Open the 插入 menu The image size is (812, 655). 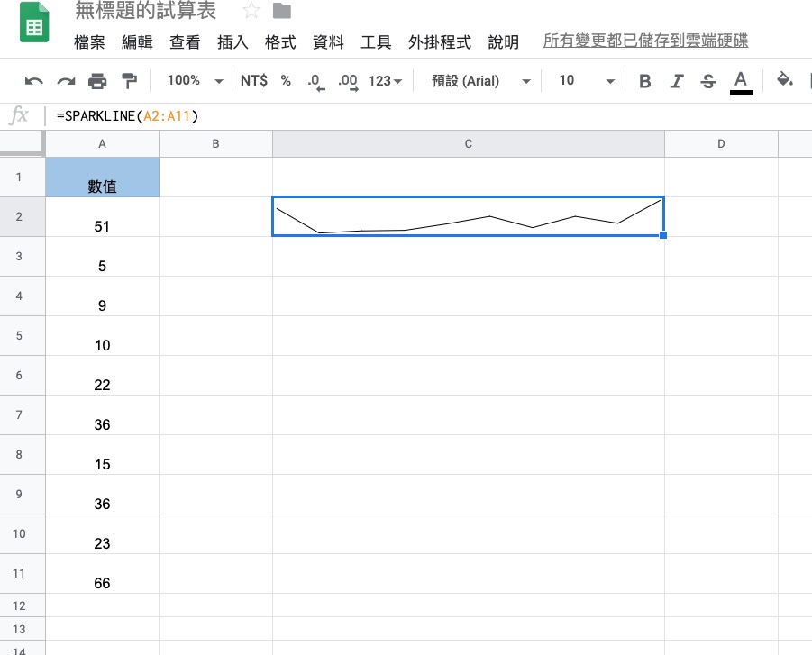pos(233,42)
